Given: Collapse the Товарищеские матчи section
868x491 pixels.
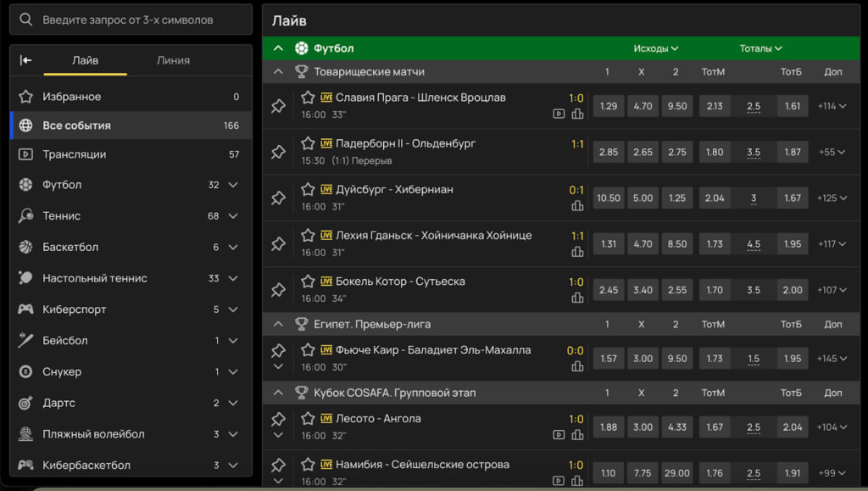Looking at the screenshot, I should (x=278, y=72).
